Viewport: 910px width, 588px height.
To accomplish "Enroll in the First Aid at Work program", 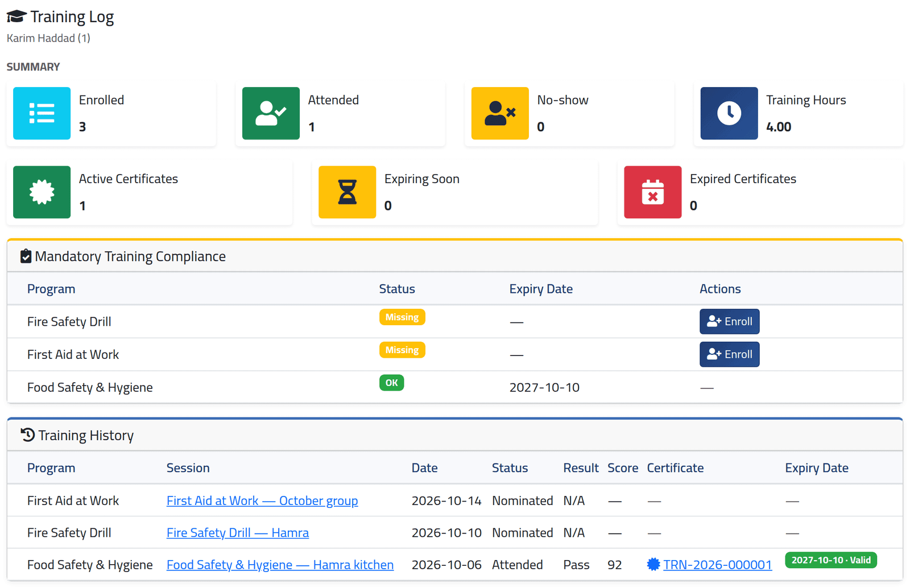I will (729, 354).
